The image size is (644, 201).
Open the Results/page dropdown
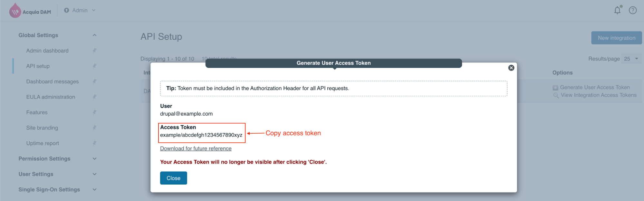[x=631, y=59]
